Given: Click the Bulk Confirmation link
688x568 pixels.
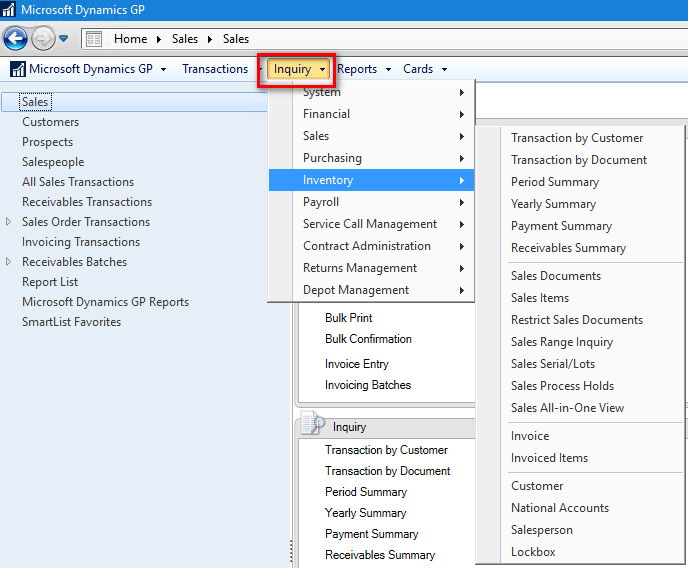Looking at the screenshot, I should [368, 339].
